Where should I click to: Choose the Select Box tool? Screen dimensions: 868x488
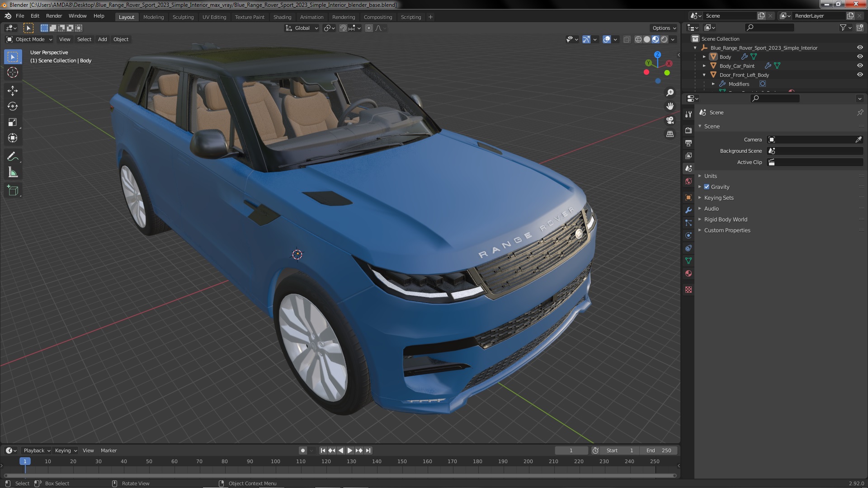(13, 57)
